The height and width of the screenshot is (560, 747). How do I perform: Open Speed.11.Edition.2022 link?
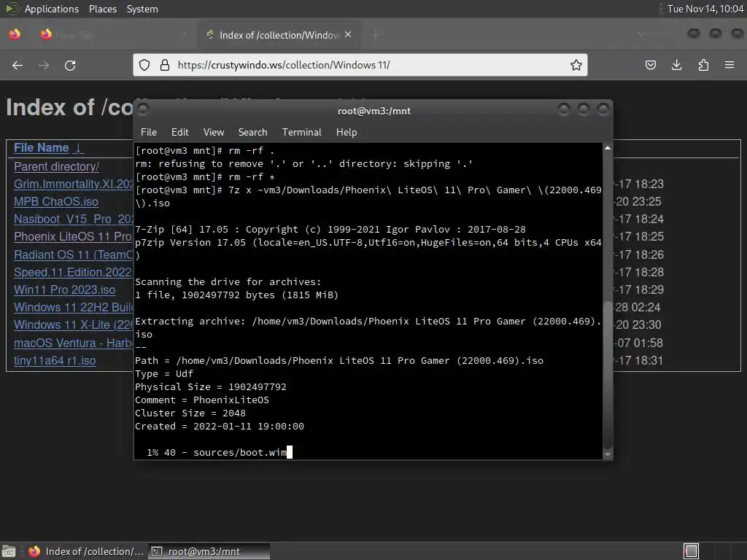click(74, 273)
